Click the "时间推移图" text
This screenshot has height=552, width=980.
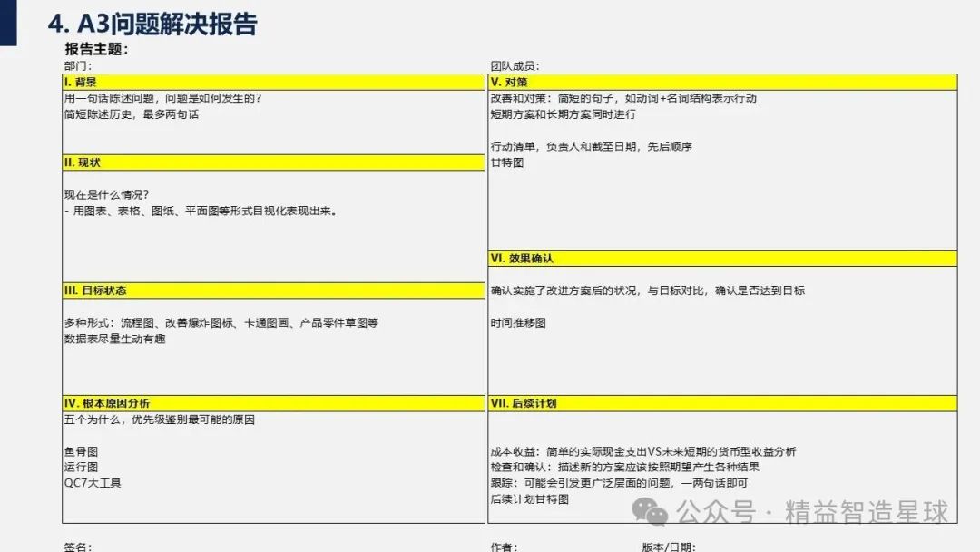point(518,322)
